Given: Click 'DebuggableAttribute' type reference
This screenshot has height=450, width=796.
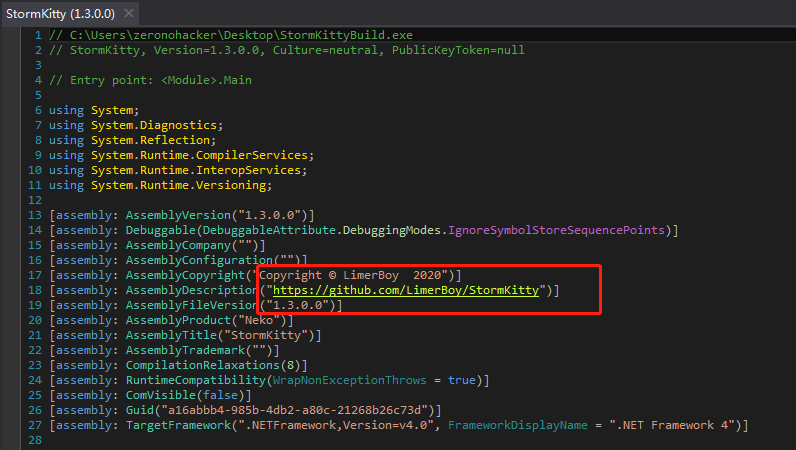Looking at the screenshot, I should click(x=269, y=230).
